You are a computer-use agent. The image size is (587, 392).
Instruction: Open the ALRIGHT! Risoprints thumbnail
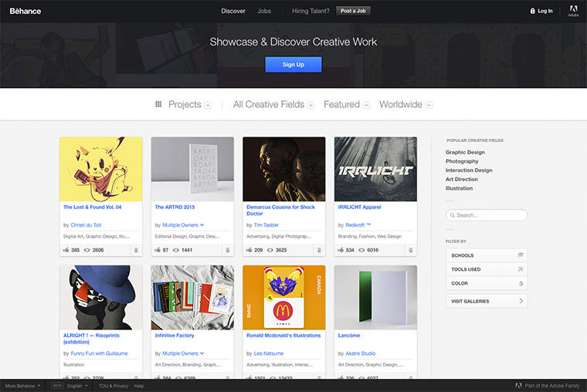click(x=101, y=297)
